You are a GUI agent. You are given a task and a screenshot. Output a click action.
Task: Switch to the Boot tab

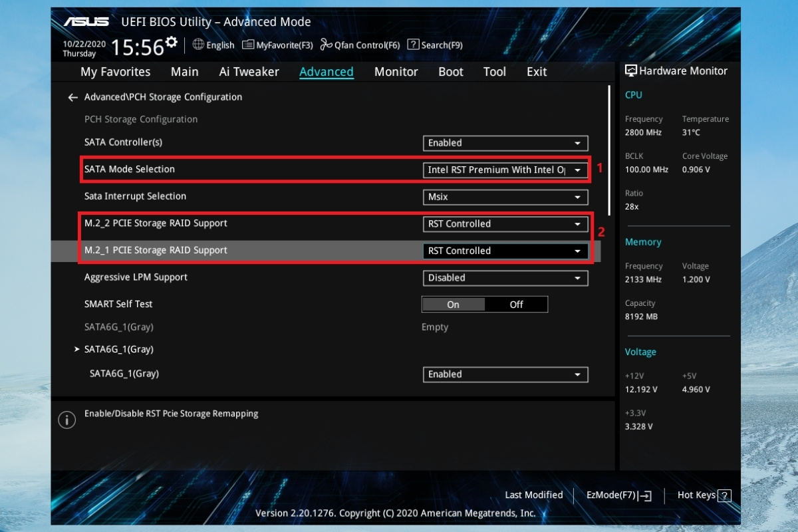click(451, 72)
